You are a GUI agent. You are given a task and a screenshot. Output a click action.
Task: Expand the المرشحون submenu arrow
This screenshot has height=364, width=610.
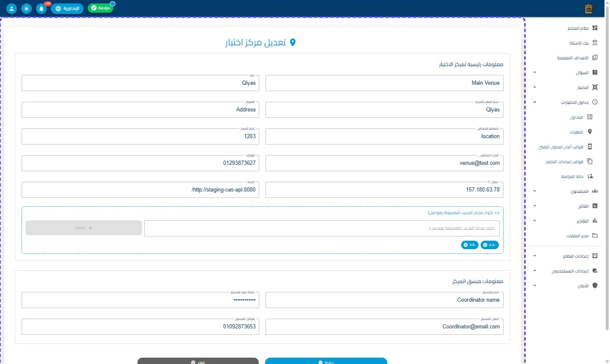(x=534, y=191)
